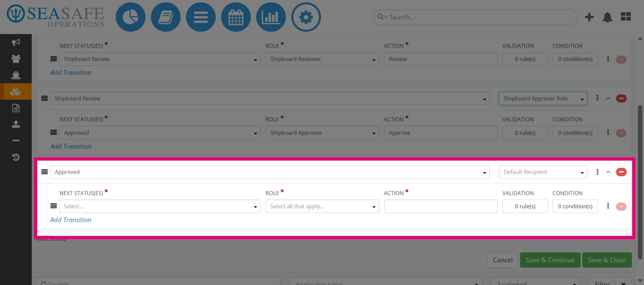Open the notifications bell icon
Screen dimensions: 644x285
(x=607, y=17)
